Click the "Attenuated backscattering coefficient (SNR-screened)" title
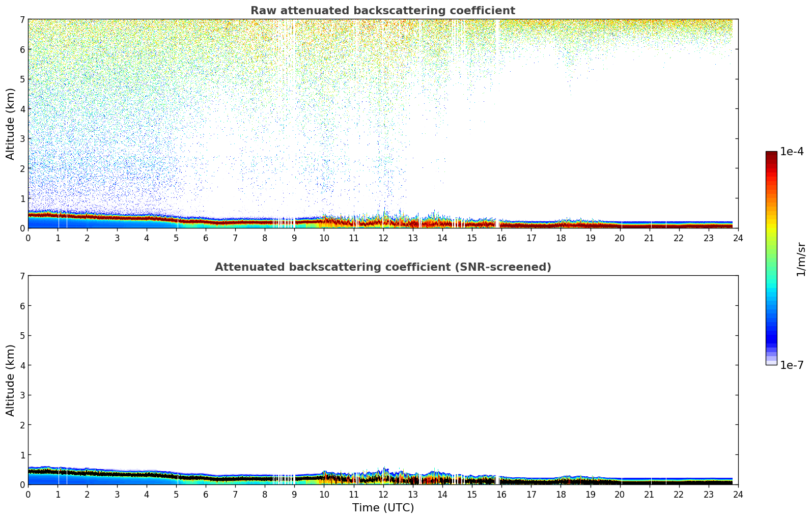The image size is (812, 519). (383, 267)
